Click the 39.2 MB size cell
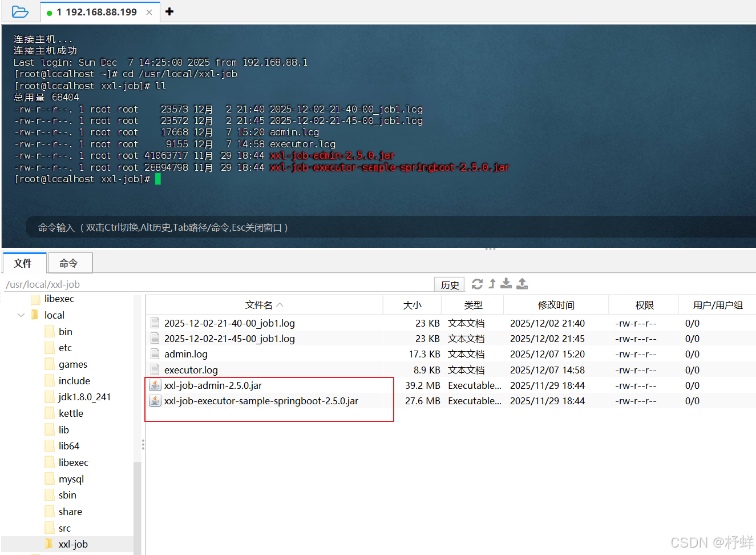 (423, 385)
